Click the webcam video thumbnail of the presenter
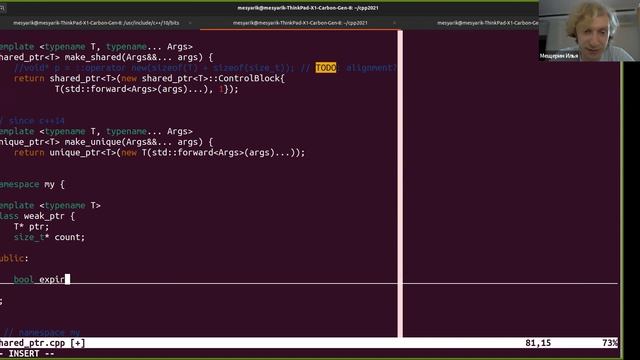Viewport: 640px width, 360px height. (589, 31)
